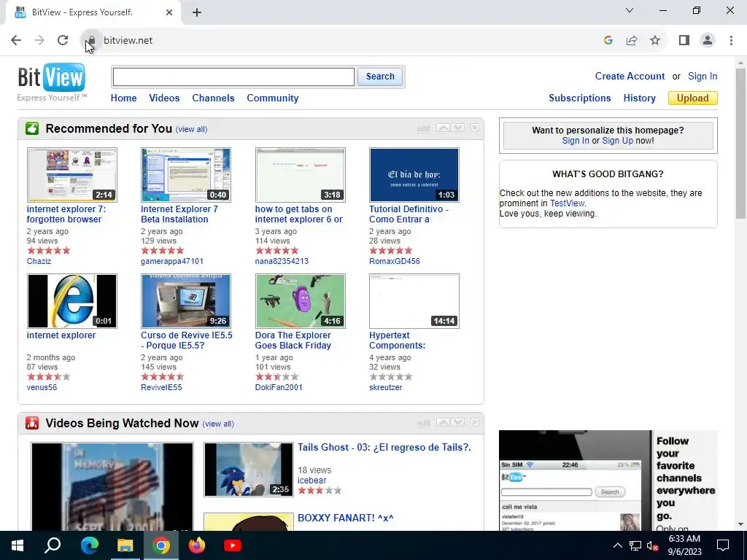747x560 pixels.
Task: Close the Recommended for You section
Action: pyautogui.click(x=474, y=128)
